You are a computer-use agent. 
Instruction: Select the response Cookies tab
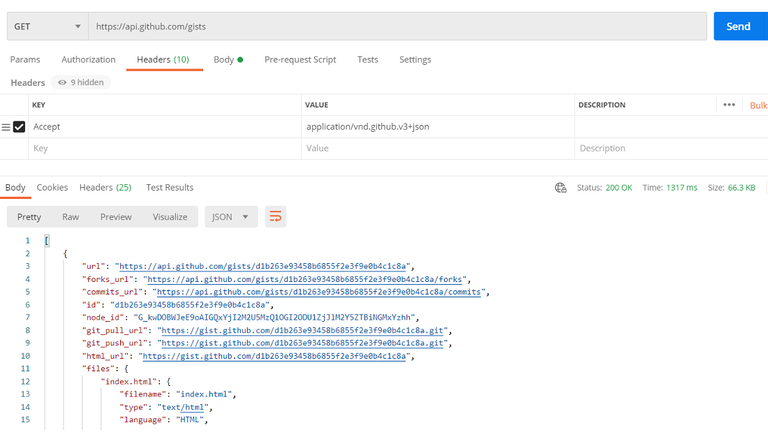pyautogui.click(x=52, y=188)
